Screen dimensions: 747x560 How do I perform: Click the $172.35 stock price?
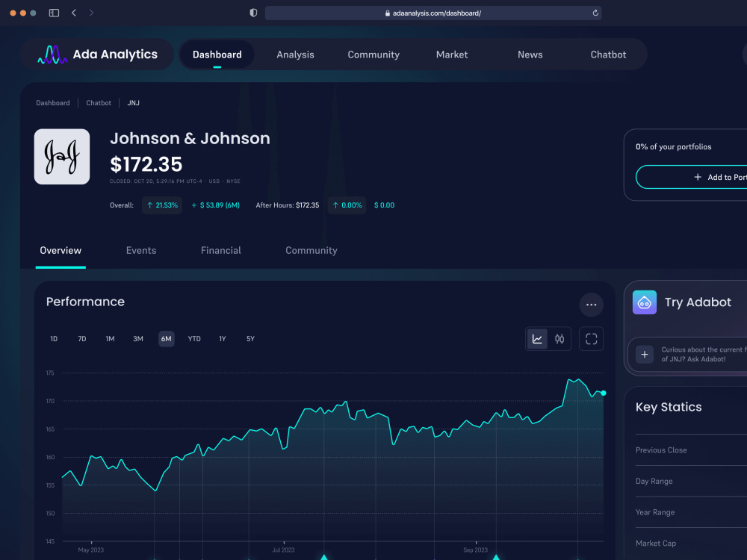tap(146, 165)
